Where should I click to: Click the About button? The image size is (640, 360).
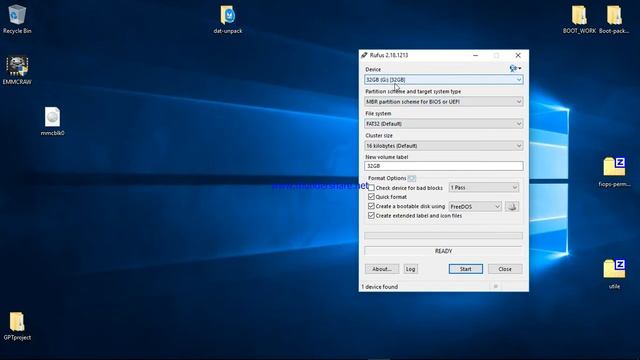click(x=382, y=269)
